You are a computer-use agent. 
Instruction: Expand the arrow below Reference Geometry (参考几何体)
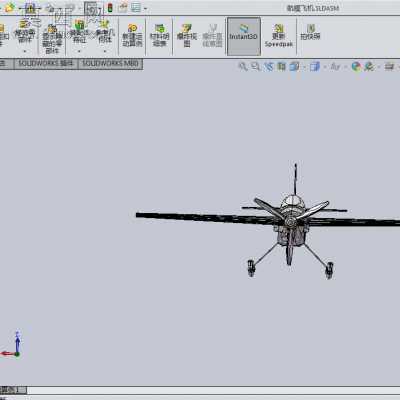(x=105, y=51)
